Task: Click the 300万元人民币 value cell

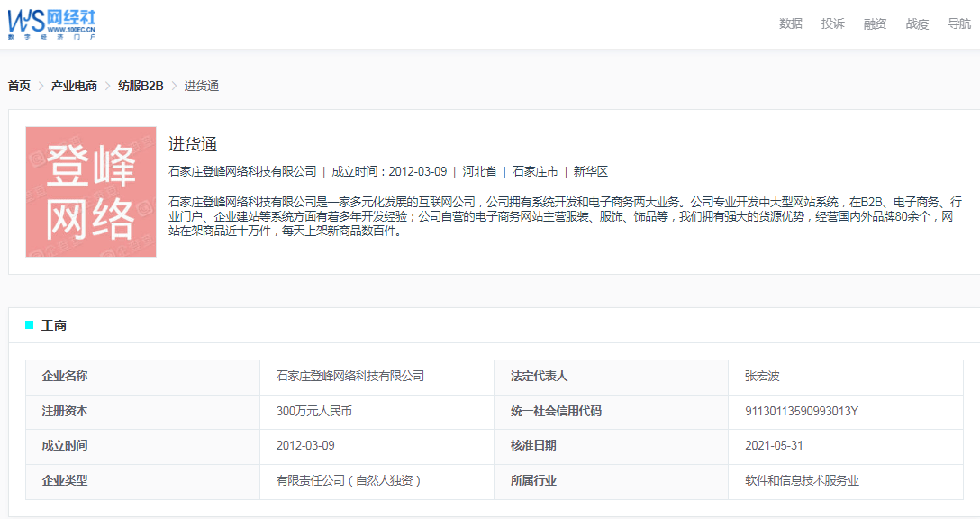Action: pyautogui.click(x=377, y=412)
